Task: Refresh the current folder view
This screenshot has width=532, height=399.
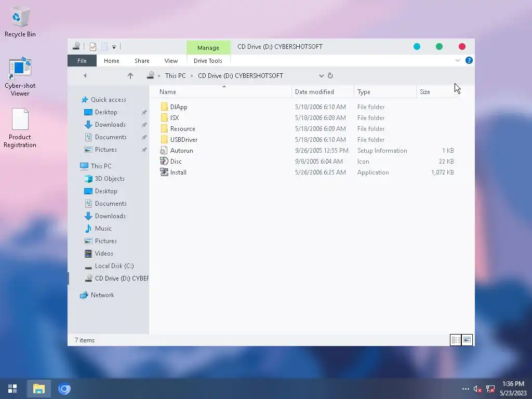Action: (330, 76)
